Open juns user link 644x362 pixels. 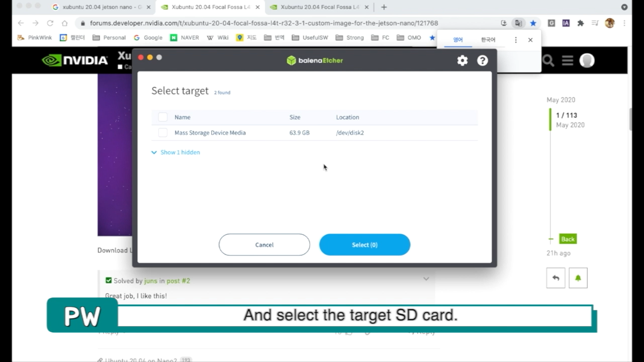point(150,281)
